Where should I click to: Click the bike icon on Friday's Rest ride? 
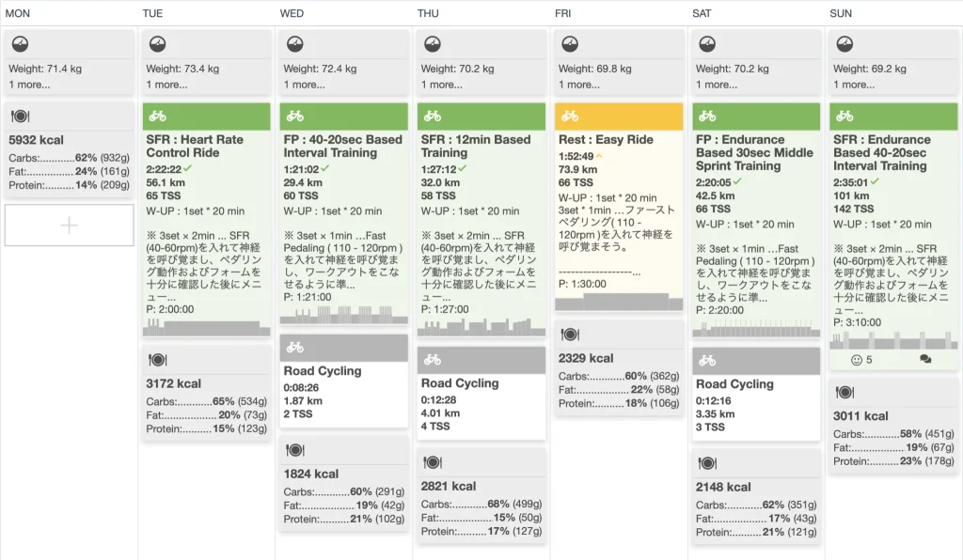pyautogui.click(x=570, y=117)
